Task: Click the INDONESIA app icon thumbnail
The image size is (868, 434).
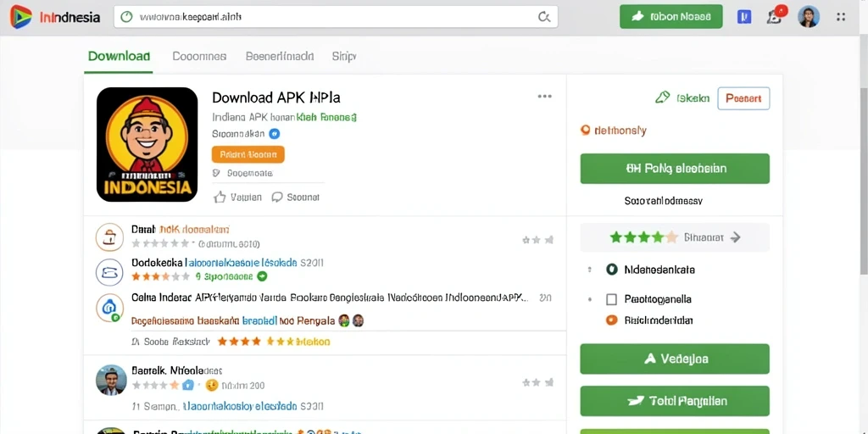Action: [147, 144]
